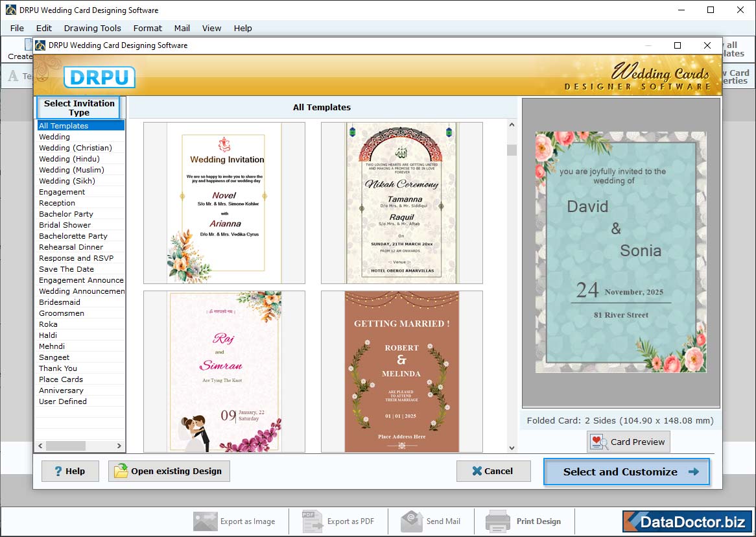Viewport: 756px width, 537px height.
Task: Open the View menu
Action: [x=211, y=28]
